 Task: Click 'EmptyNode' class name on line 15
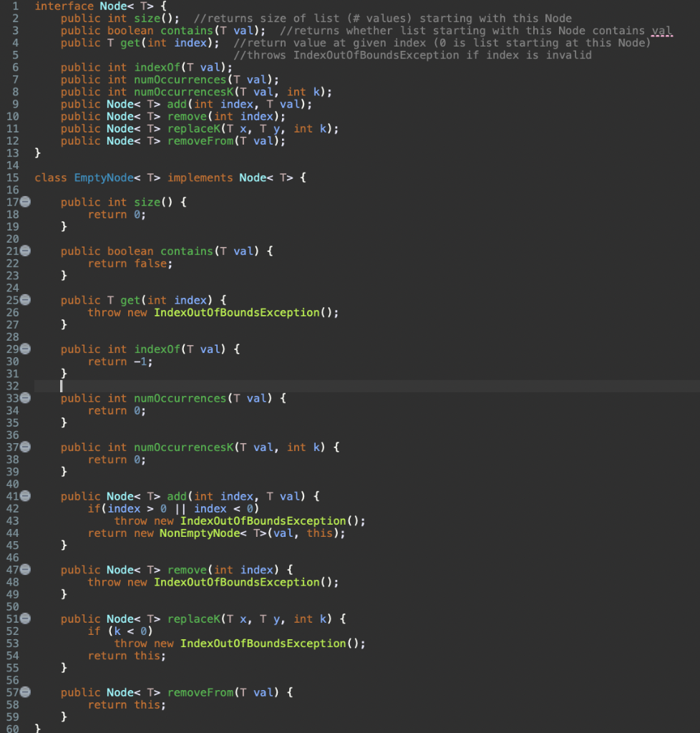(x=104, y=178)
